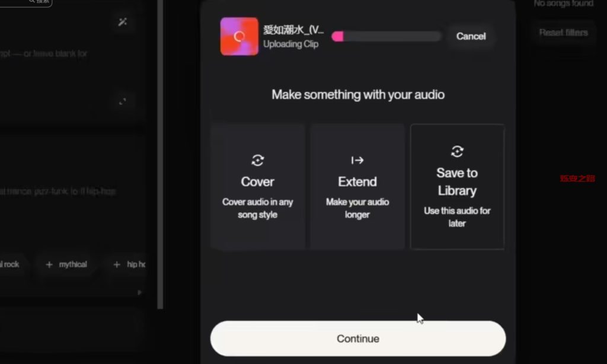Select the Cover audio option card
This screenshot has width=607, height=364.
[258, 187]
